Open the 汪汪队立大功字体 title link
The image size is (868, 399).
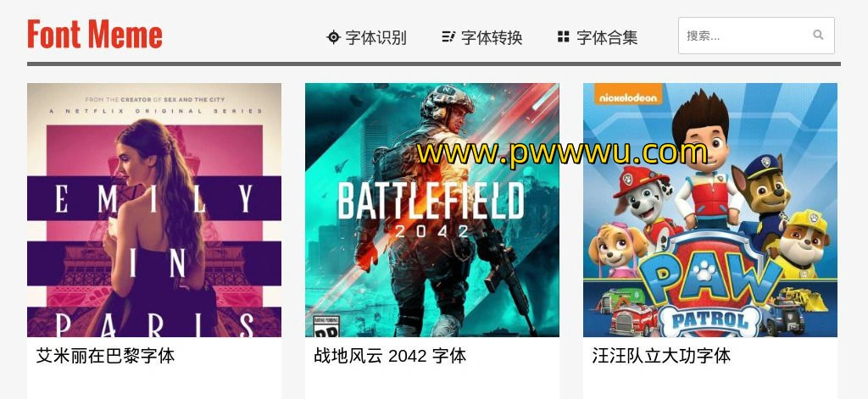pos(661,355)
